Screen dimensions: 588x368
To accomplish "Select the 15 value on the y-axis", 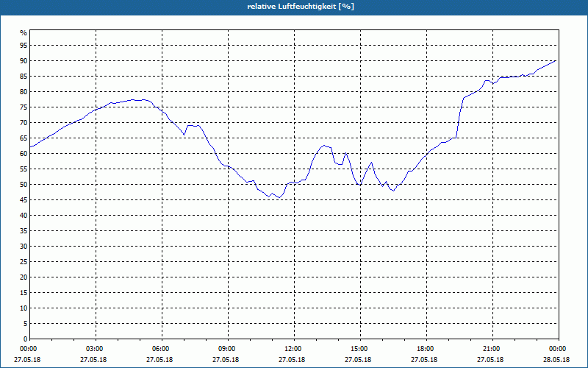I will (x=24, y=292).
